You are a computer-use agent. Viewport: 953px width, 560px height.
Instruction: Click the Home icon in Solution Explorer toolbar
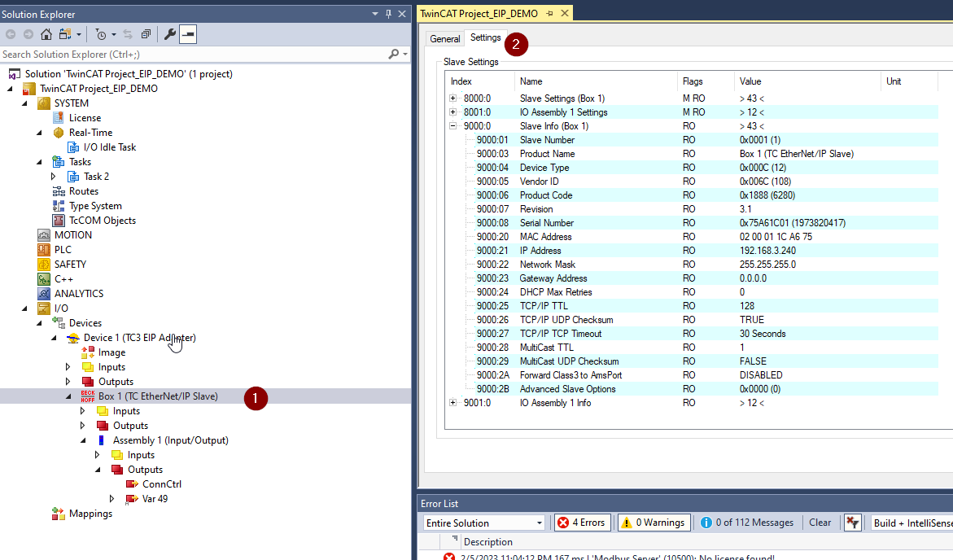(x=46, y=35)
